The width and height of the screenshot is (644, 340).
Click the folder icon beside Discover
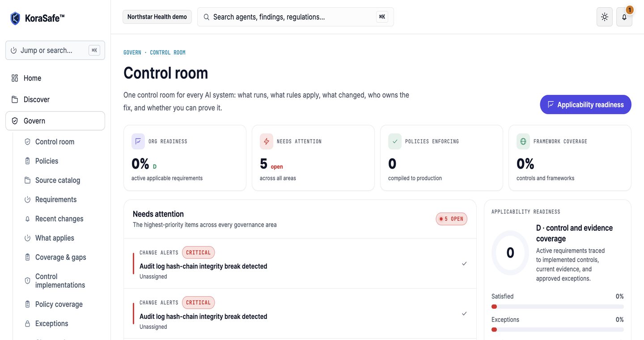tap(15, 100)
